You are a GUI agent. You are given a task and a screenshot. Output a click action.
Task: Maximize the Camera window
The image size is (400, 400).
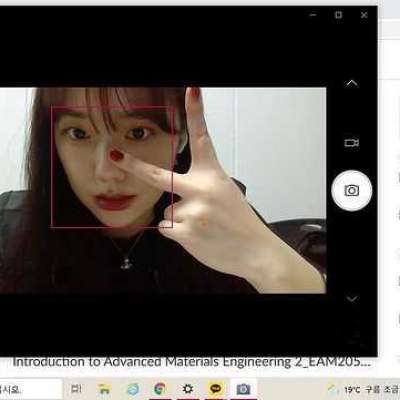[338, 15]
